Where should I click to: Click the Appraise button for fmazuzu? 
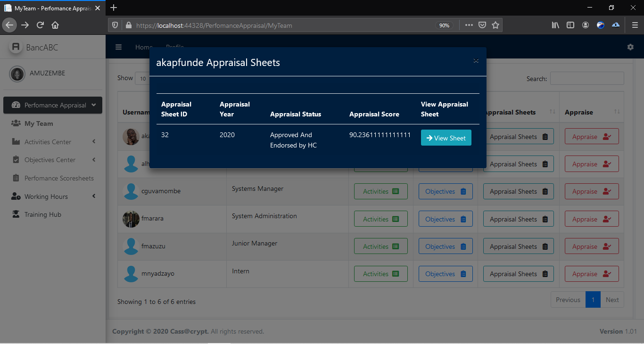(x=591, y=246)
